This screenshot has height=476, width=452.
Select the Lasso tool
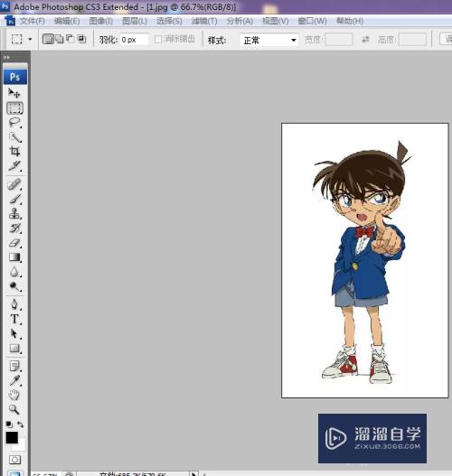pyautogui.click(x=14, y=122)
